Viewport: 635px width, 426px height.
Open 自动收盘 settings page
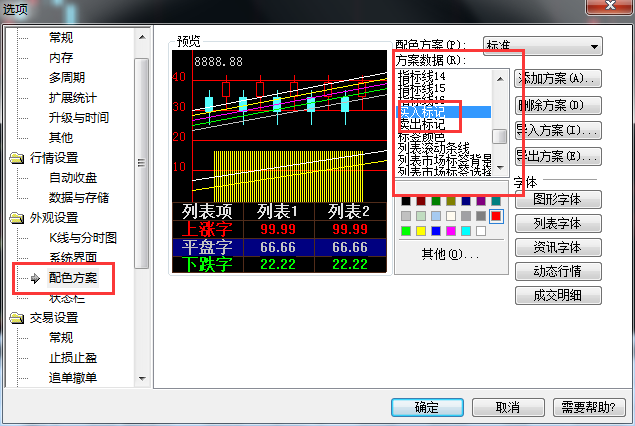pos(73,178)
